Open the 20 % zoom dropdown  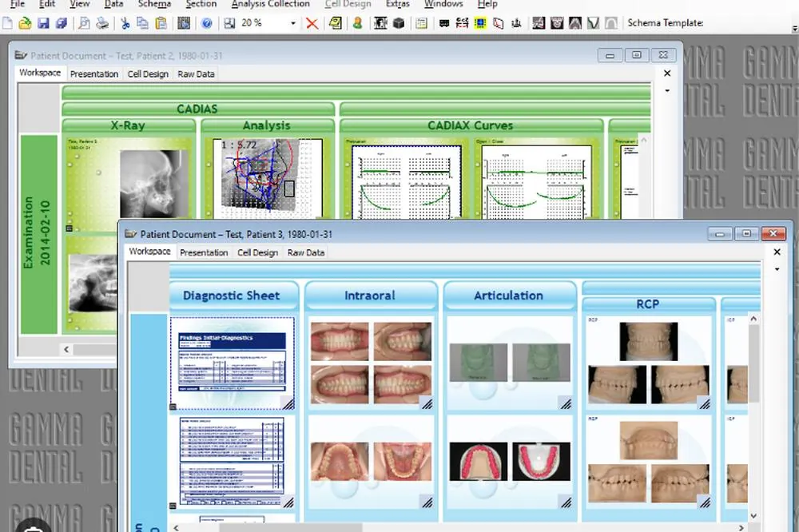[293, 23]
